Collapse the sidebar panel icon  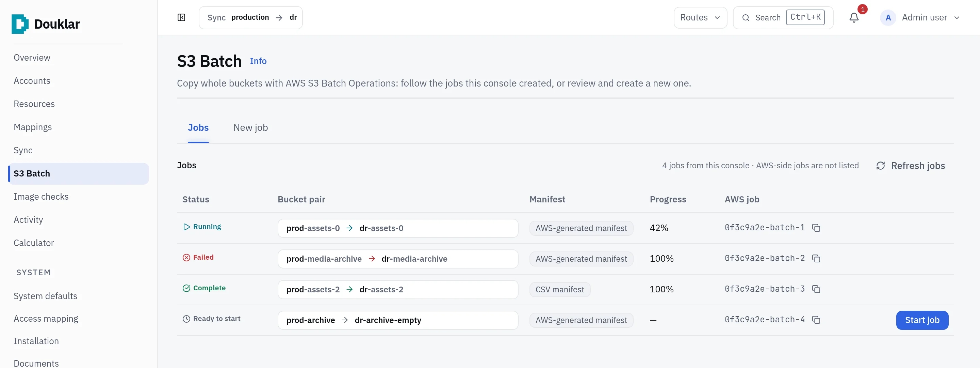point(181,17)
